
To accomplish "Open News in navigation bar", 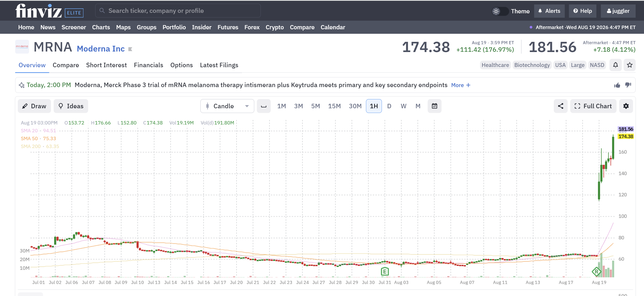I will pyautogui.click(x=48, y=27).
